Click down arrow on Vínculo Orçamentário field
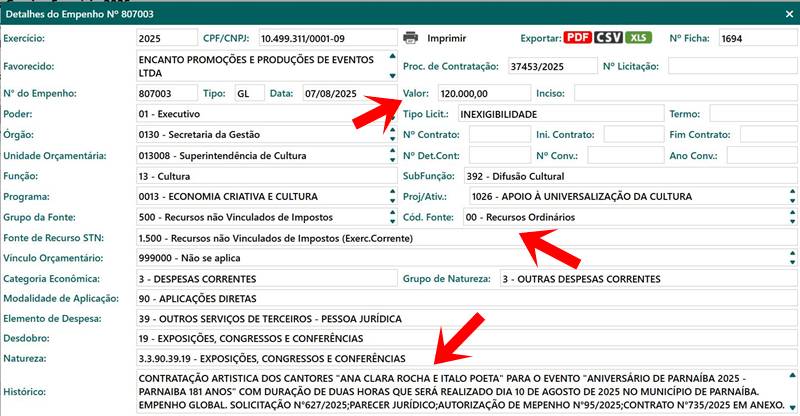The height and width of the screenshot is (416, 800). [790, 261]
